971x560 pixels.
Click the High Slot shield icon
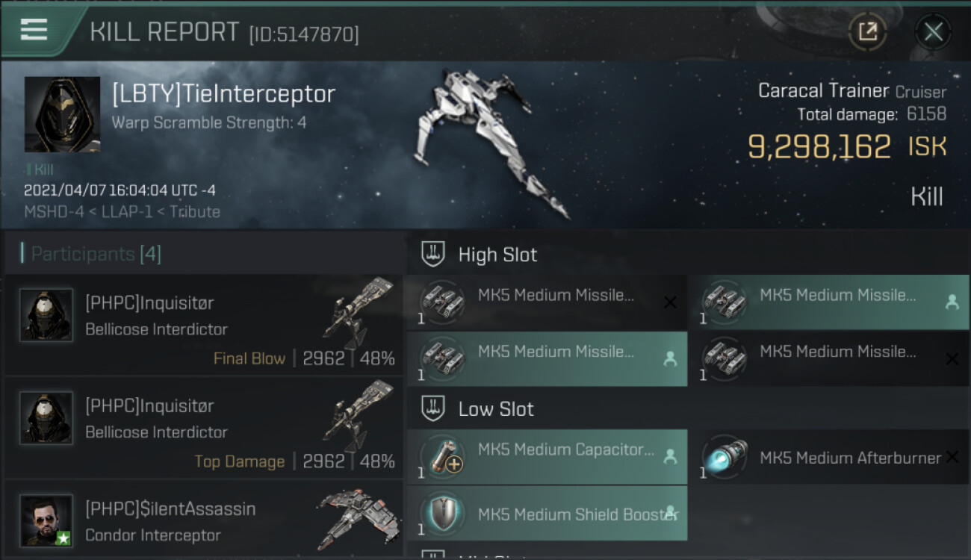click(x=433, y=255)
